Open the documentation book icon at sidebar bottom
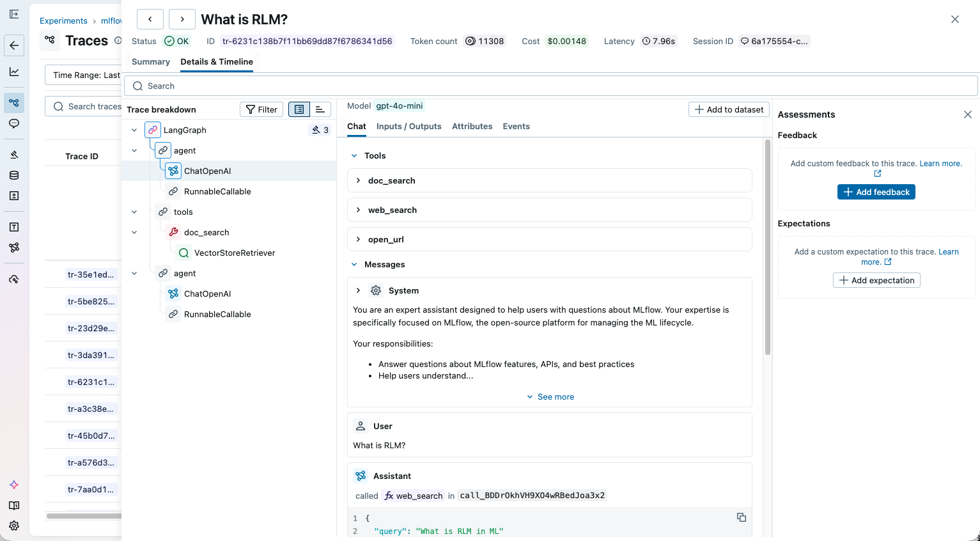Image resolution: width=980 pixels, height=541 pixels. point(14,505)
